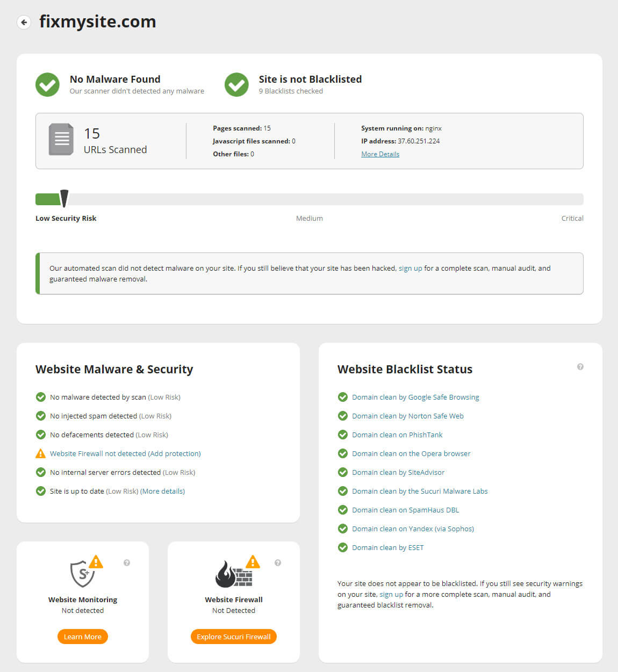Click check icon beside Site is up to date
618x672 pixels.
click(40, 491)
